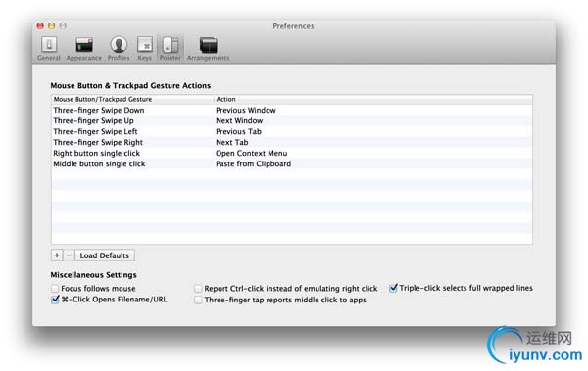Click the Next Tab action cell
The image size is (588, 371).
tap(231, 142)
